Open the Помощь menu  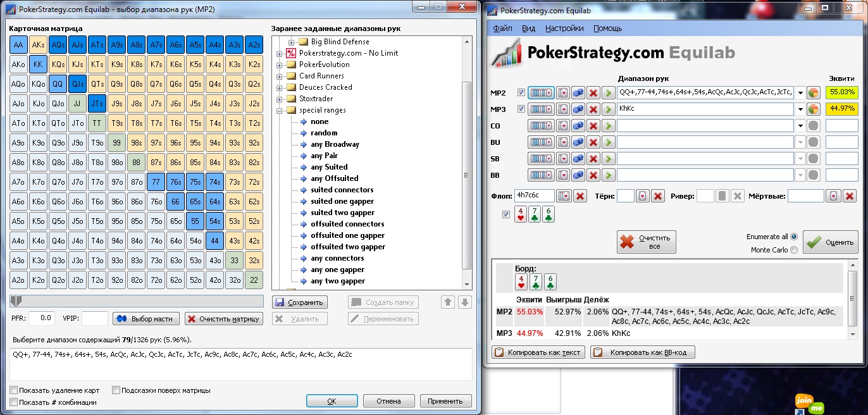click(607, 28)
